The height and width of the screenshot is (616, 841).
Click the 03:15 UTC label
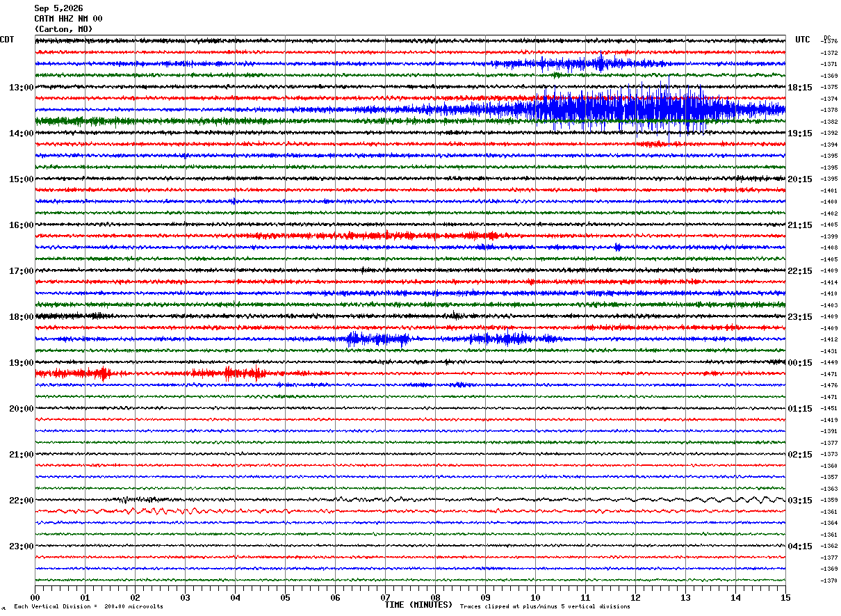[x=799, y=501]
